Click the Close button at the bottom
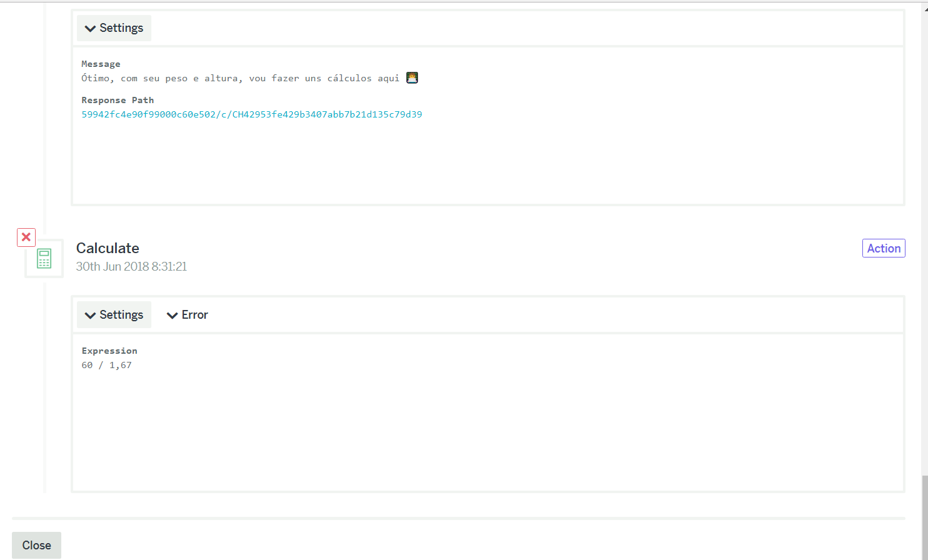 (x=36, y=546)
